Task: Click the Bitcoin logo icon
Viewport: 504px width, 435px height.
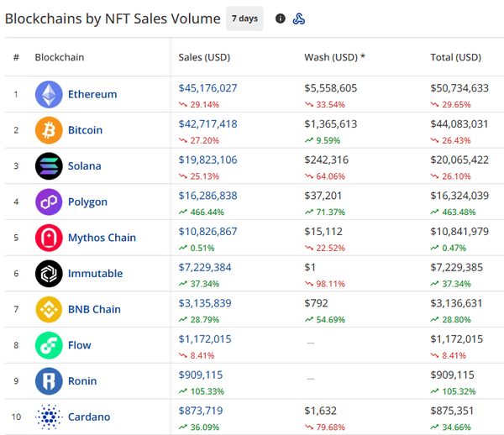Action: coord(49,130)
